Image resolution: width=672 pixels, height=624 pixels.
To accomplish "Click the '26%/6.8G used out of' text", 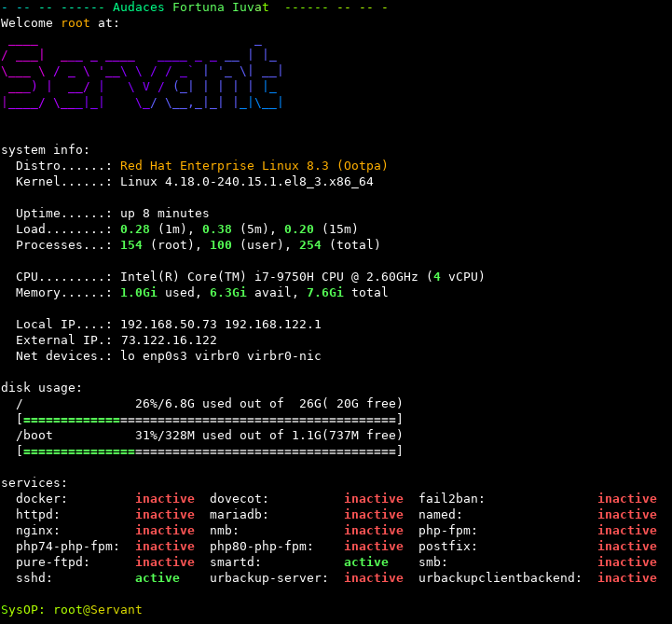I will (x=209, y=404).
